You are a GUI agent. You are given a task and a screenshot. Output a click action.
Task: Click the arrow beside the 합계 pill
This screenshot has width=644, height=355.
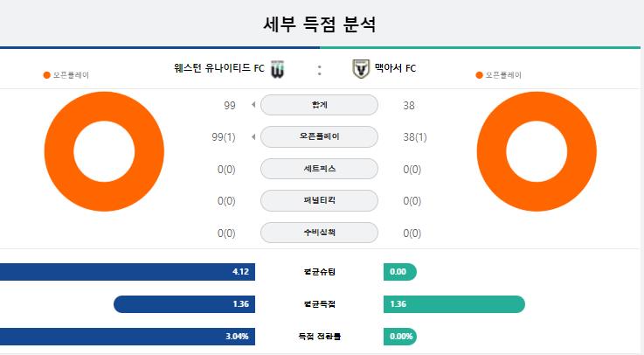click(x=253, y=105)
